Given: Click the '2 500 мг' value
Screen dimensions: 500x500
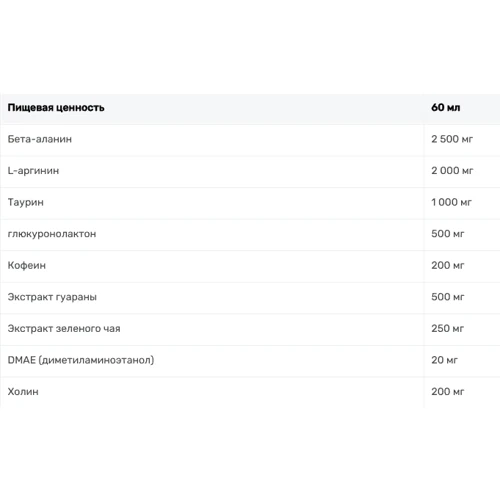Looking at the screenshot, I should 452,139.
